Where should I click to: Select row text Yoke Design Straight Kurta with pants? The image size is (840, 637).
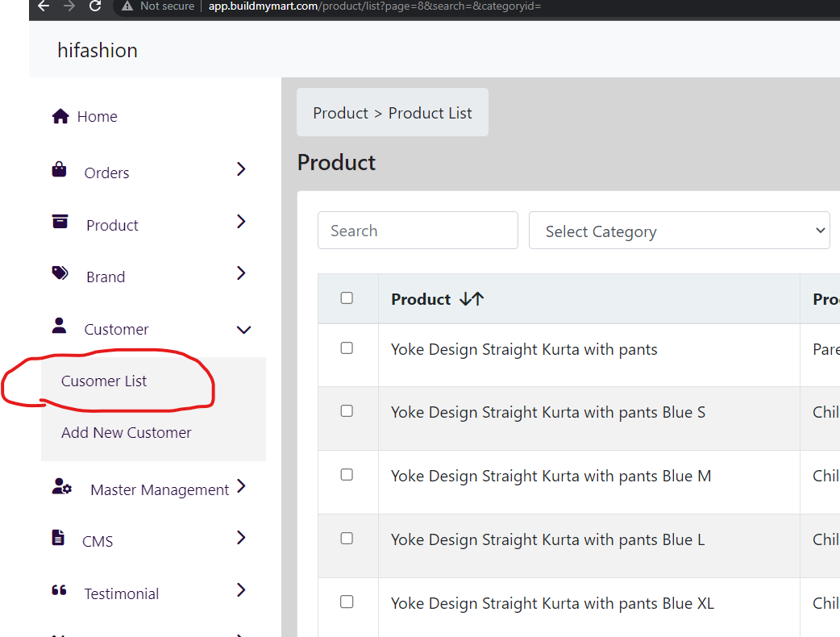[x=524, y=349]
